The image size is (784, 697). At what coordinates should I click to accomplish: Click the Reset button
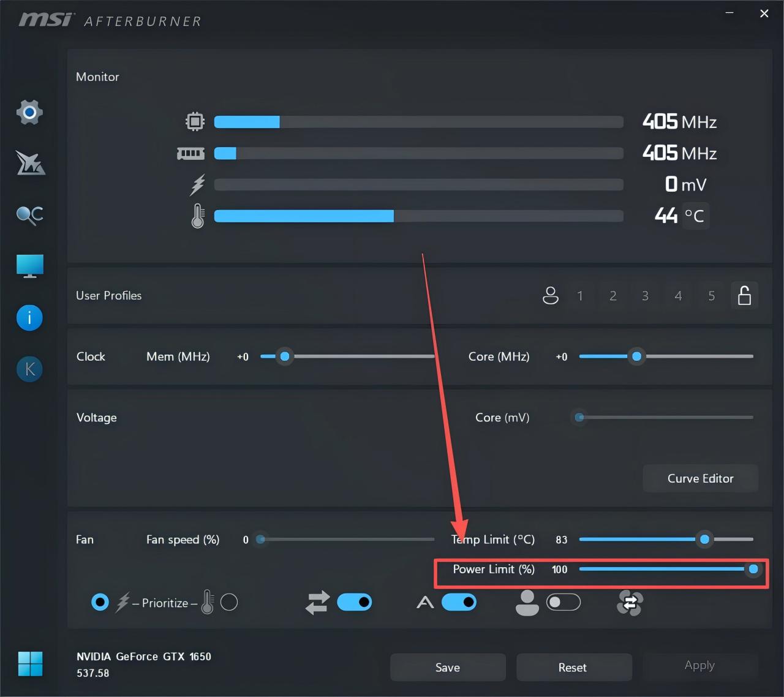(573, 668)
